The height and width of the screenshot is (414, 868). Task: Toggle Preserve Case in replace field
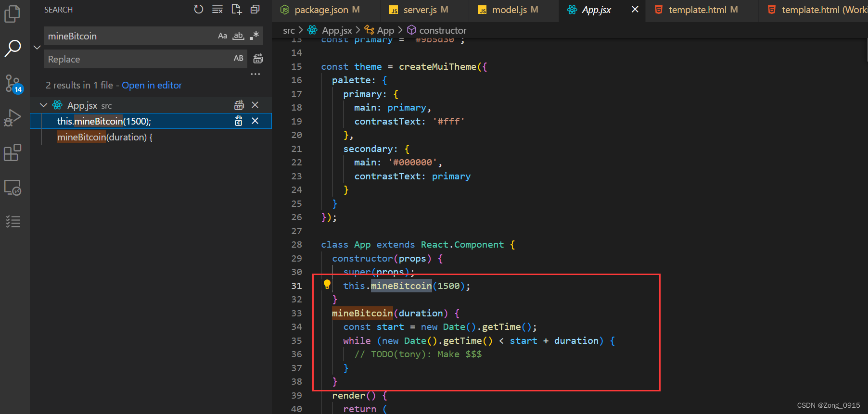coord(239,59)
